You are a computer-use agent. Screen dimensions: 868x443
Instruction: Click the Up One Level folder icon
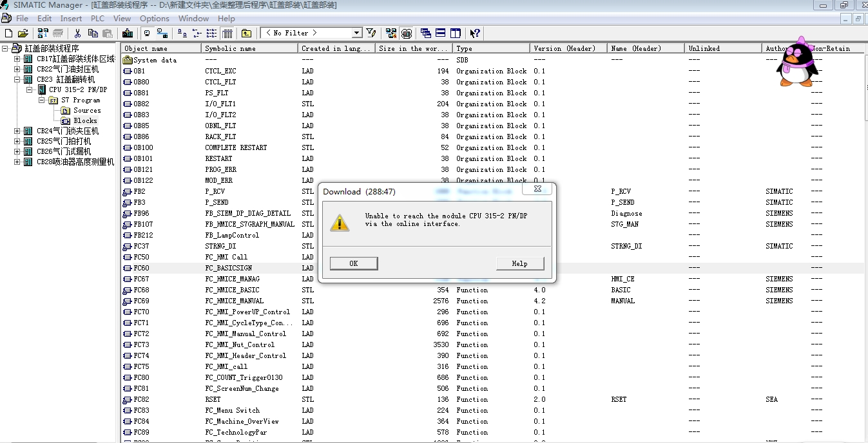246,33
